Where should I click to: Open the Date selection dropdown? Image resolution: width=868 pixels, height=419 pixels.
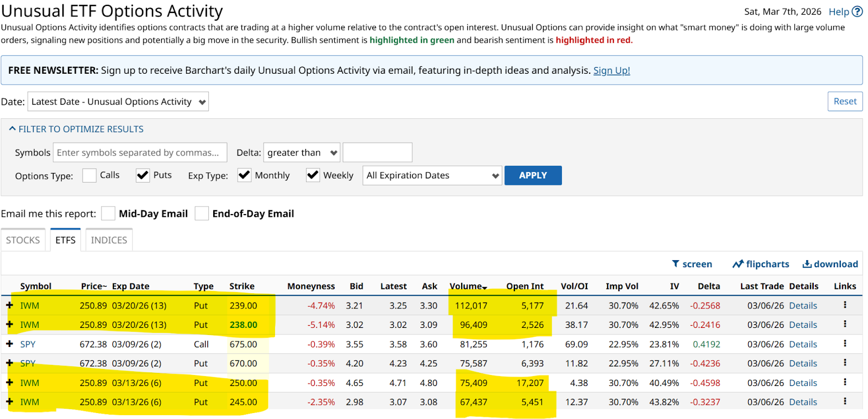[x=118, y=102]
